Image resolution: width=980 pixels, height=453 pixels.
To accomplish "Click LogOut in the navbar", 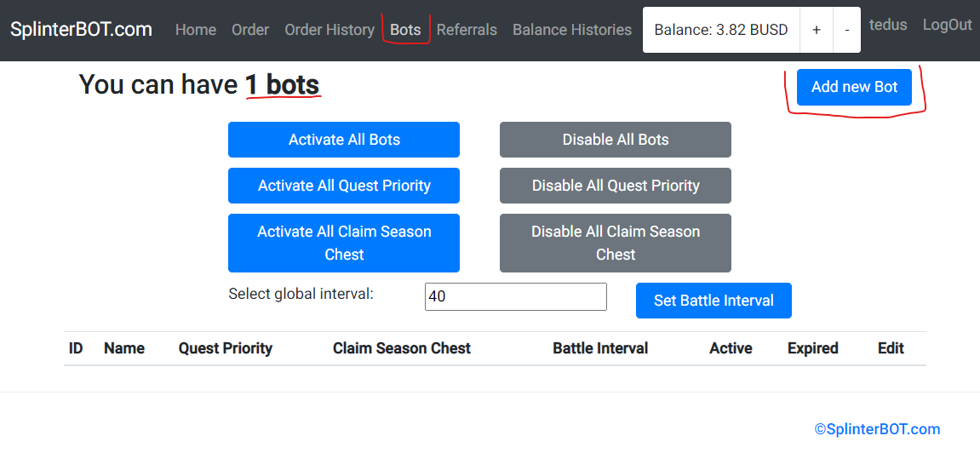I will tap(948, 25).
